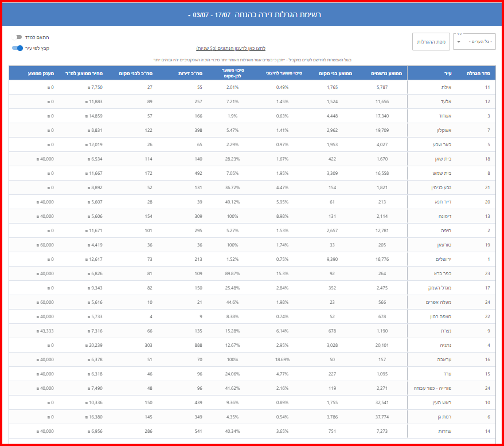Sort by the 'סה"כ דירות' column header
This screenshot has width=504, height=446.
click(x=190, y=73)
